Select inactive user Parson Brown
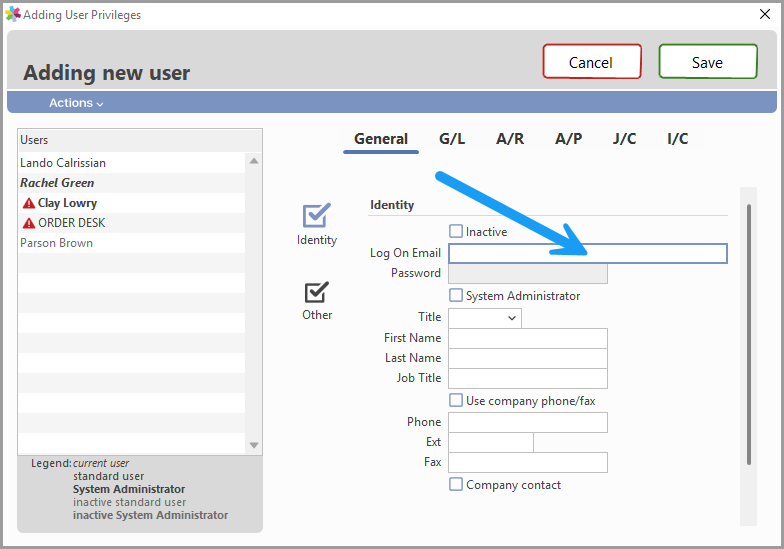 (132, 243)
